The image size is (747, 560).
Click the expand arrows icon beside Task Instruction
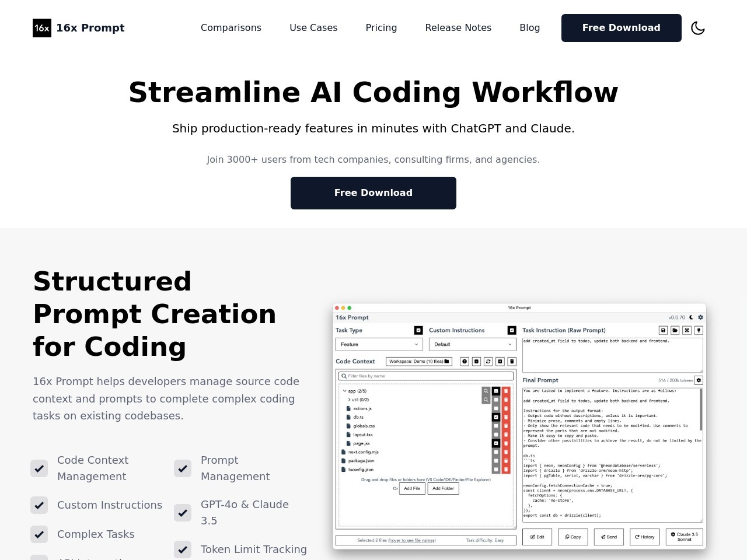687,330
